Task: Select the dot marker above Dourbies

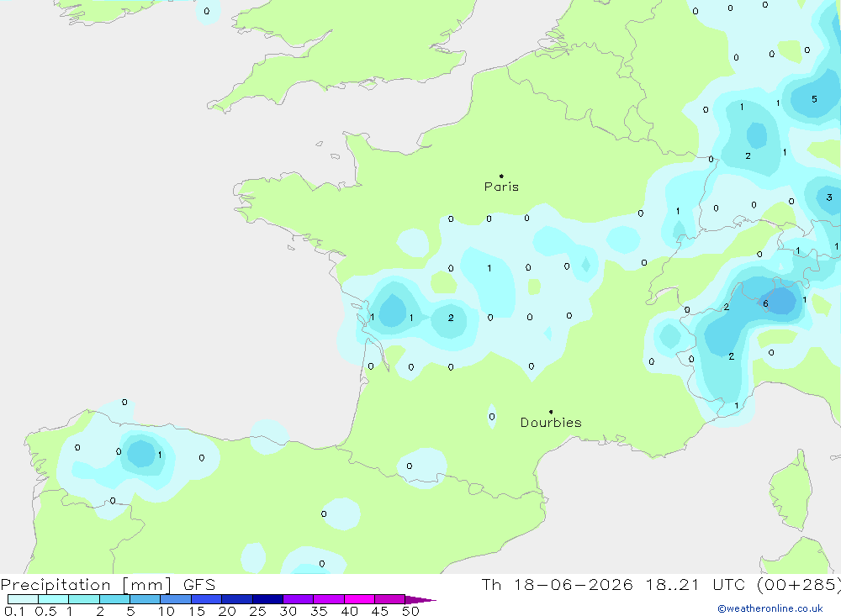Action: 551,412
